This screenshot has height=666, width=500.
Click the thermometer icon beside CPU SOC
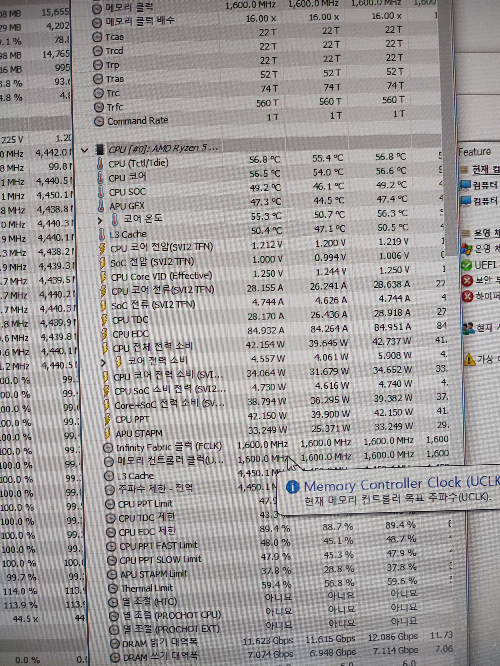coord(101,192)
